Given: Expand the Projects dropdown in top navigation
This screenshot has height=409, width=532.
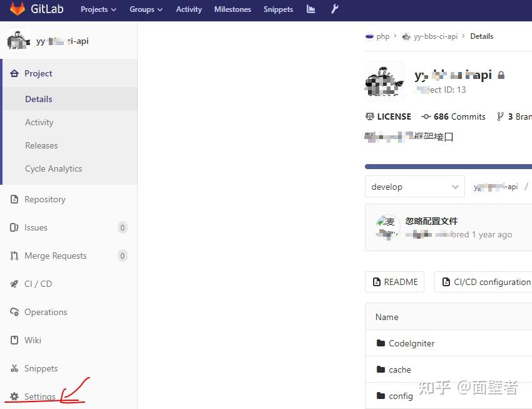Looking at the screenshot, I should click(98, 9).
